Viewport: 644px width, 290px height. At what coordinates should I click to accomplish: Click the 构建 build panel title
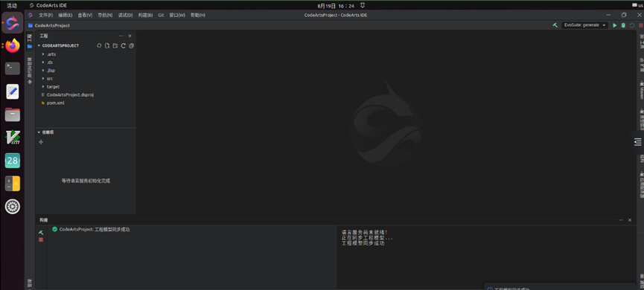tap(43, 220)
